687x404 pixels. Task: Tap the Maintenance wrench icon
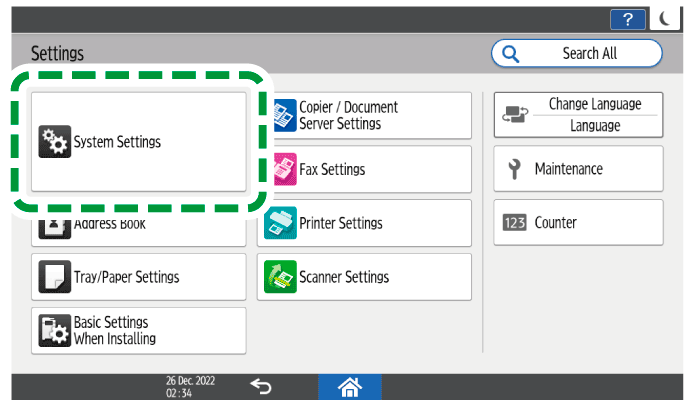point(515,169)
